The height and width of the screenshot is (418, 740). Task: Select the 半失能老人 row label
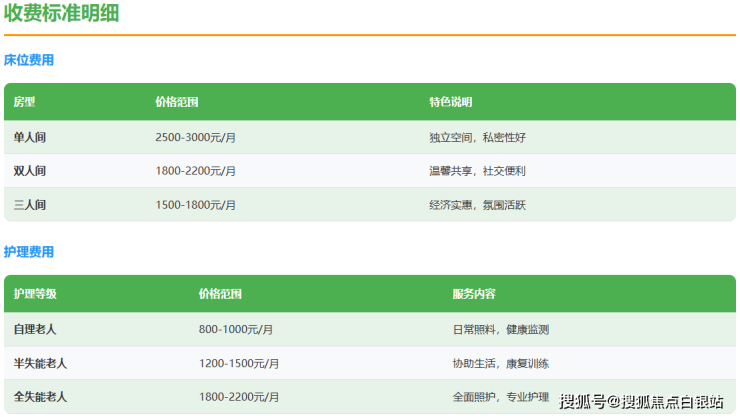(x=40, y=363)
